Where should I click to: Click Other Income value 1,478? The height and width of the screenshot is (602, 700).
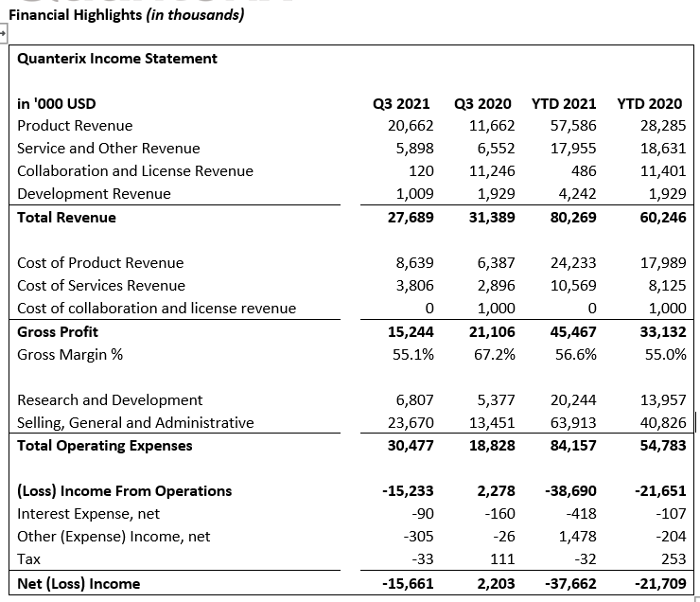(x=577, y=537)
